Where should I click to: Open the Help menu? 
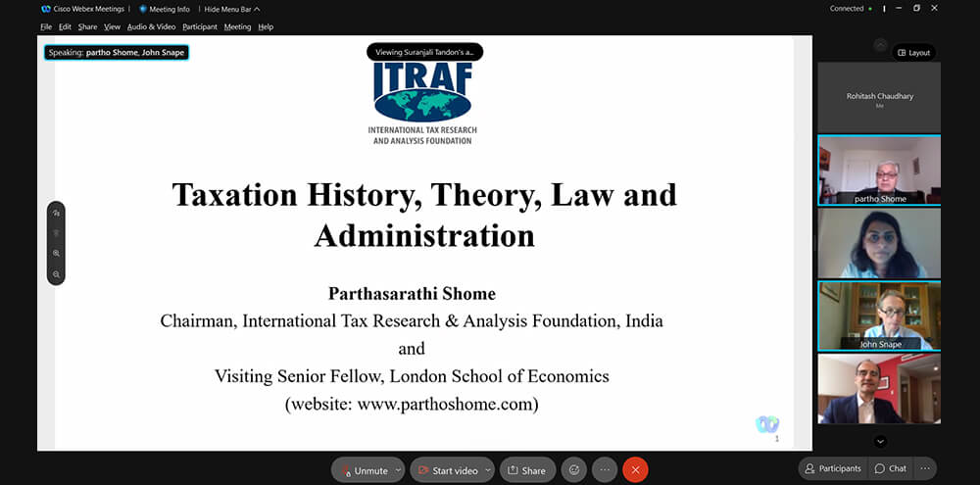pyautogui.click(x=266, y=26)
